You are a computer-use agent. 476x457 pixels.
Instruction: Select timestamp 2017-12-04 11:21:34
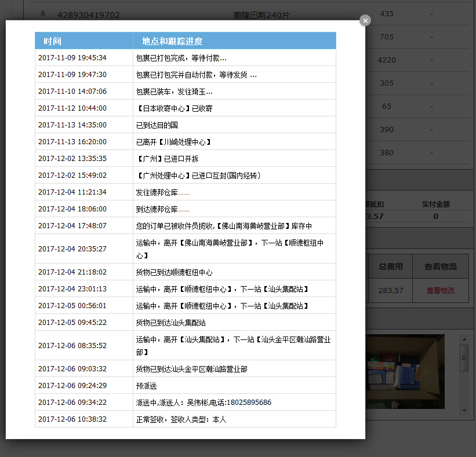(x=72, y=192)
